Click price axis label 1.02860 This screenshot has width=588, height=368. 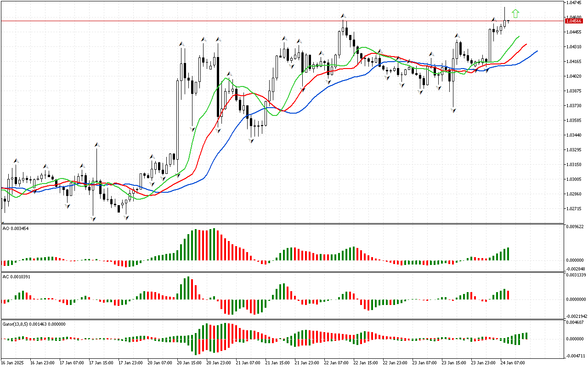pyautogui.click(x=574, y=194)
